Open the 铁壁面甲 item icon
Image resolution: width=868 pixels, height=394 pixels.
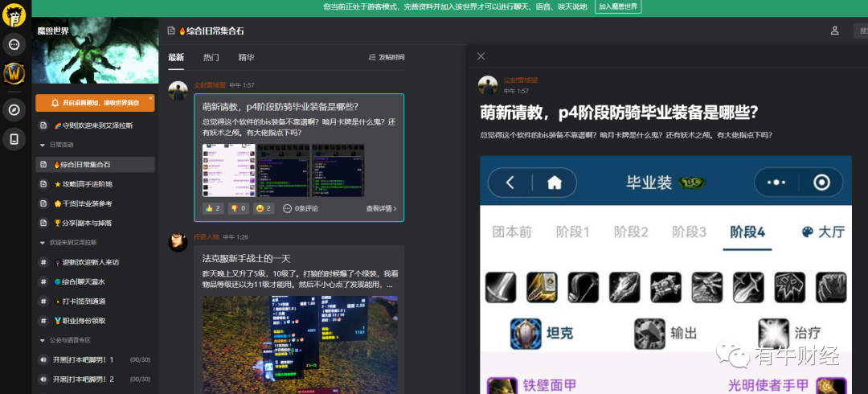pos(502,386)
